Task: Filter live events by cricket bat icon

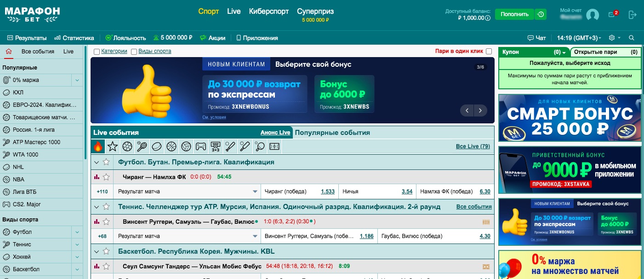Action: pos(245,146)
